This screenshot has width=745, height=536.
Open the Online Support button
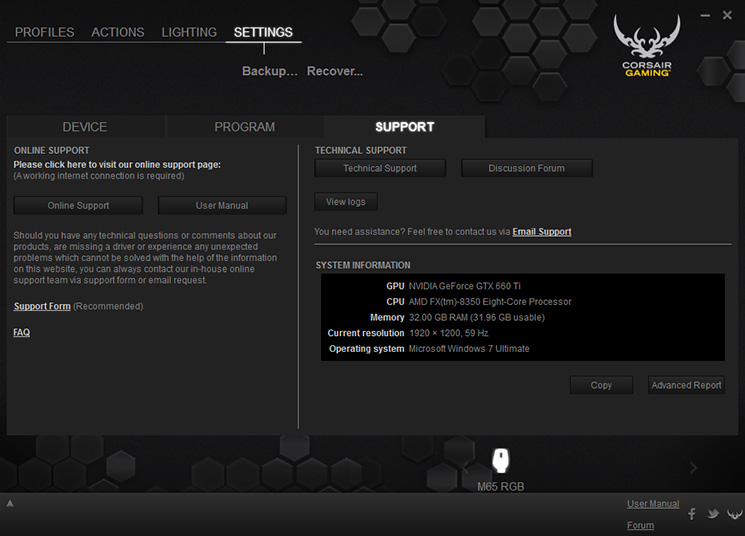78,205
